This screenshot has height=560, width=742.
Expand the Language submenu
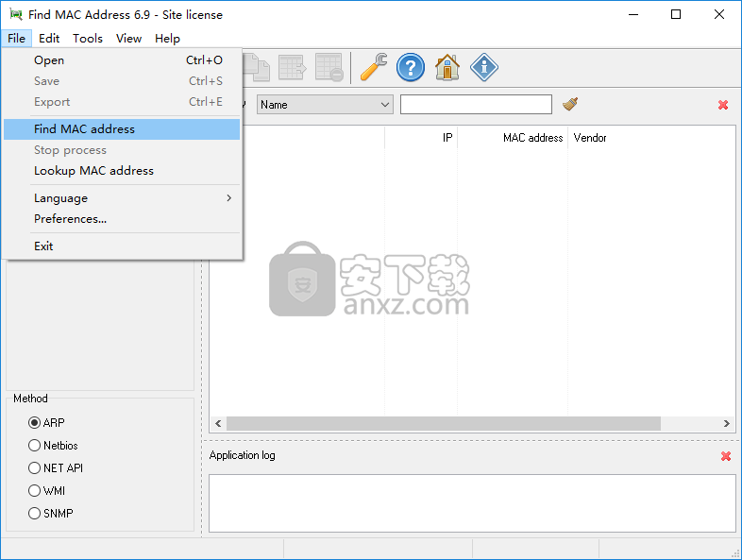click(x=122, y=198)
